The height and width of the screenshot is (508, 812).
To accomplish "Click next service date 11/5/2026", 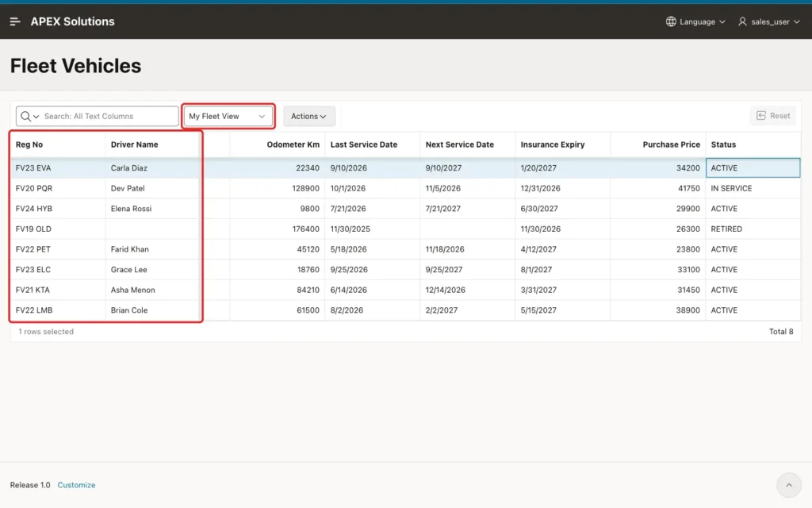I will (442, 188).
